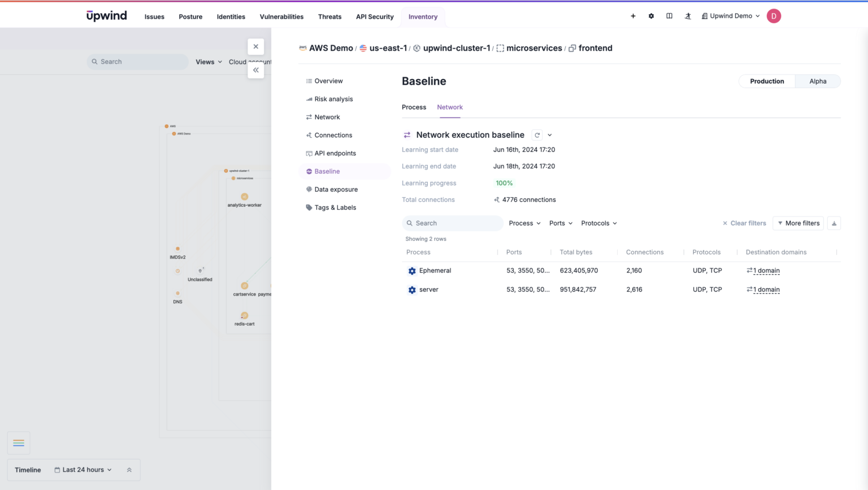Open the settings gear in the top bar
The image size is (868, 490).
(x=651, y=16)
